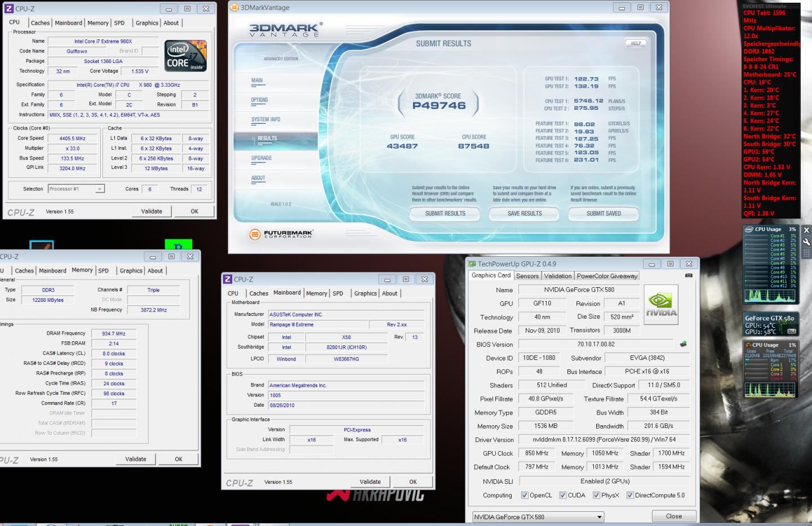812x526 pixels.
Task: Minimize the GPU-Z window
Action: 651,264
